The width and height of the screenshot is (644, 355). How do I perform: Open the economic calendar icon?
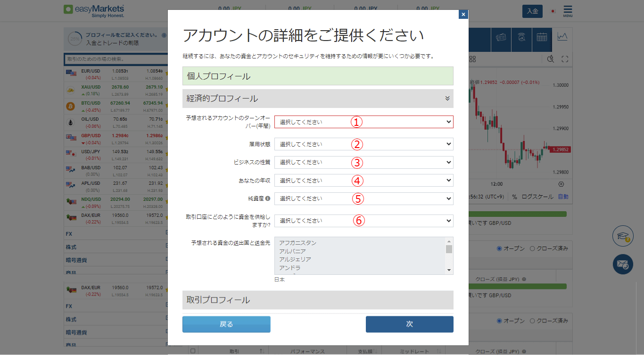pos(542,40)
